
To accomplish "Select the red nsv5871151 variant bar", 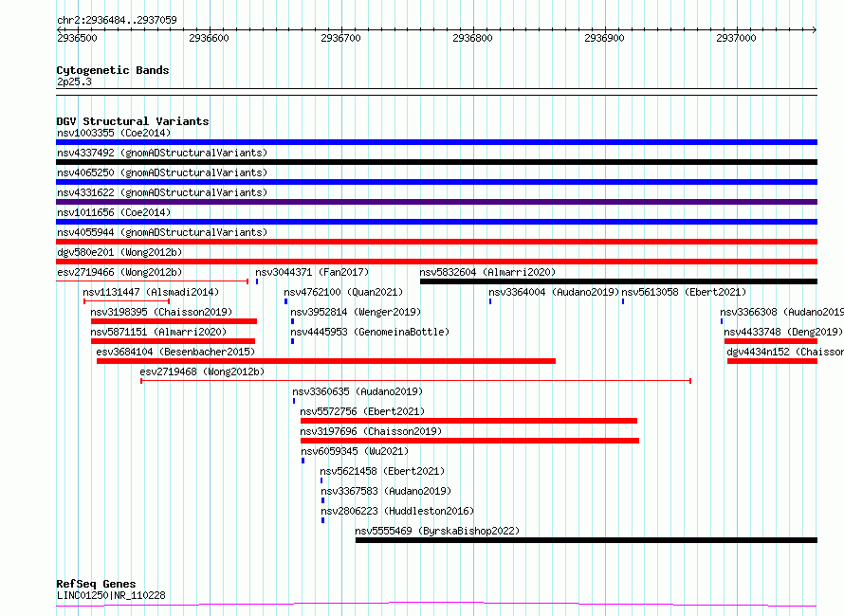I will pos(173,341).
